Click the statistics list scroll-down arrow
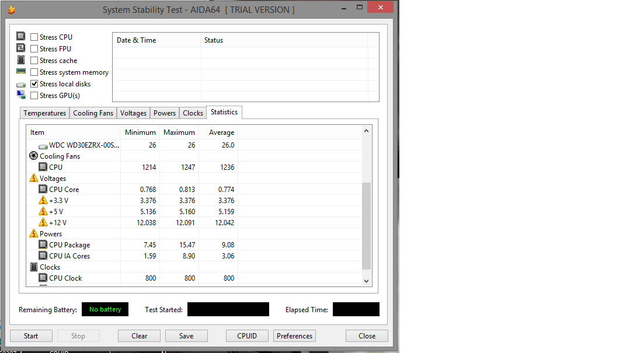This screenshot has height=353, width=644. [366, 281]
